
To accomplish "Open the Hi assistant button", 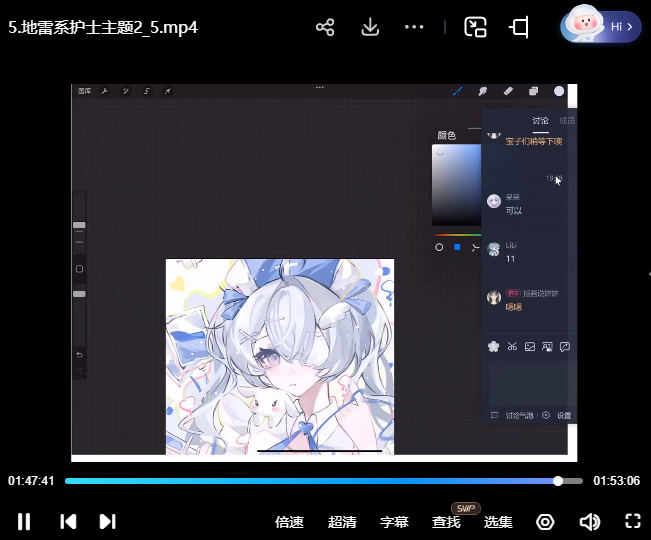I will (601, 27).
